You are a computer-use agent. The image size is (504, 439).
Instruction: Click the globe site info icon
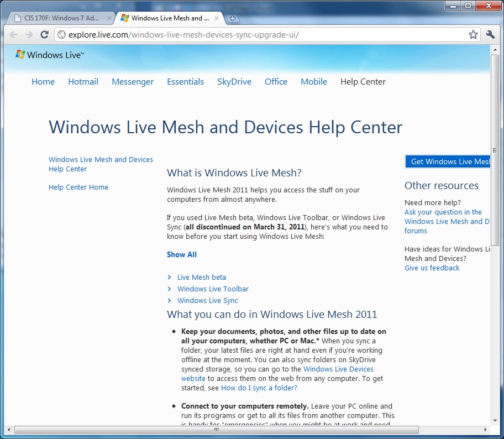pyautogui.click(x=61, y=34)
